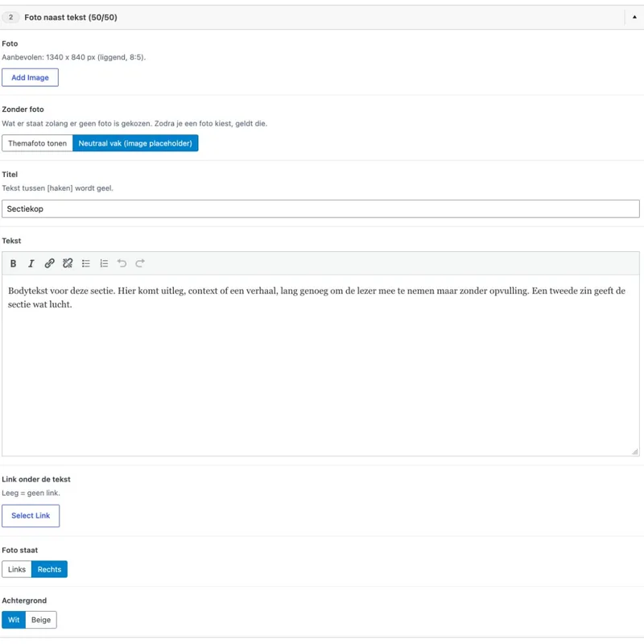The image size is (644, 644).
Task: Click the 'Link onder de tekst' label
Action: (x=36, y=479)
